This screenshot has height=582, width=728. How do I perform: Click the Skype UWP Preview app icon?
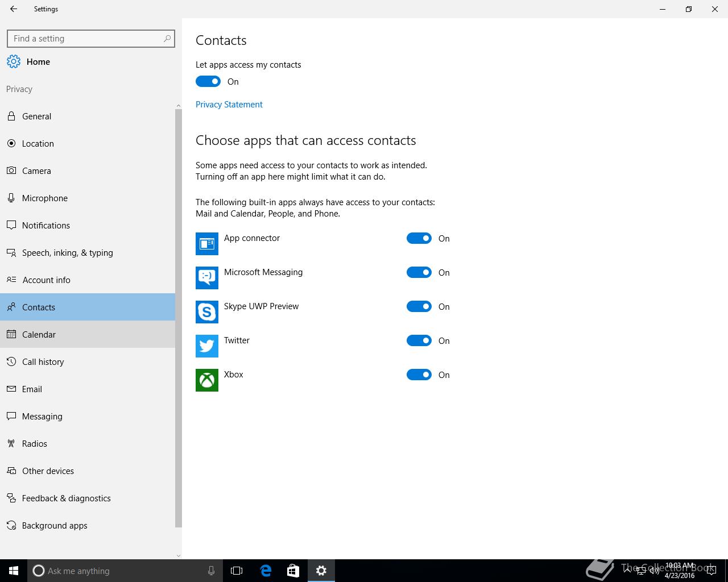tap(207, 312)
